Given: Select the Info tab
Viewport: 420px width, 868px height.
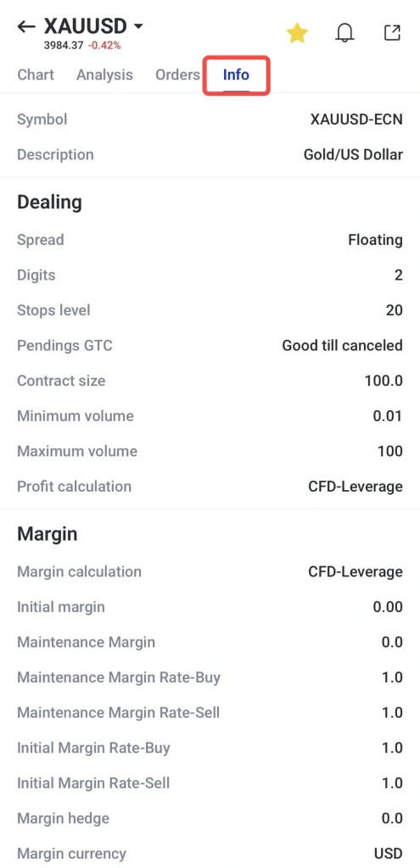Looking at the screenshot, I should [236, 75].
